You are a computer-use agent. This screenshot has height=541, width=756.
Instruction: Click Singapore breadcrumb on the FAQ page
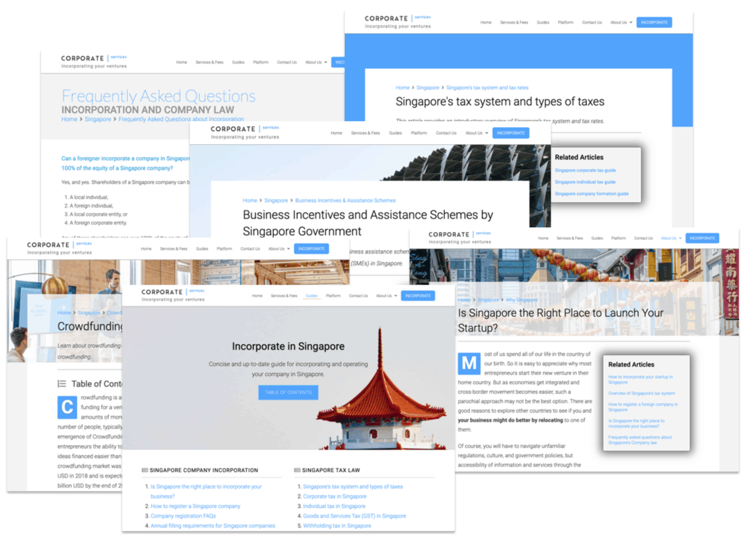pyautogui.click(x=98, y=119)
